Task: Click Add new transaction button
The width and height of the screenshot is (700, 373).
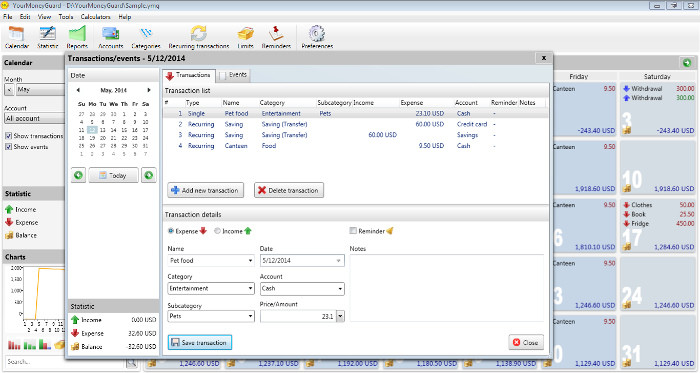Action: tap(206, 191)
